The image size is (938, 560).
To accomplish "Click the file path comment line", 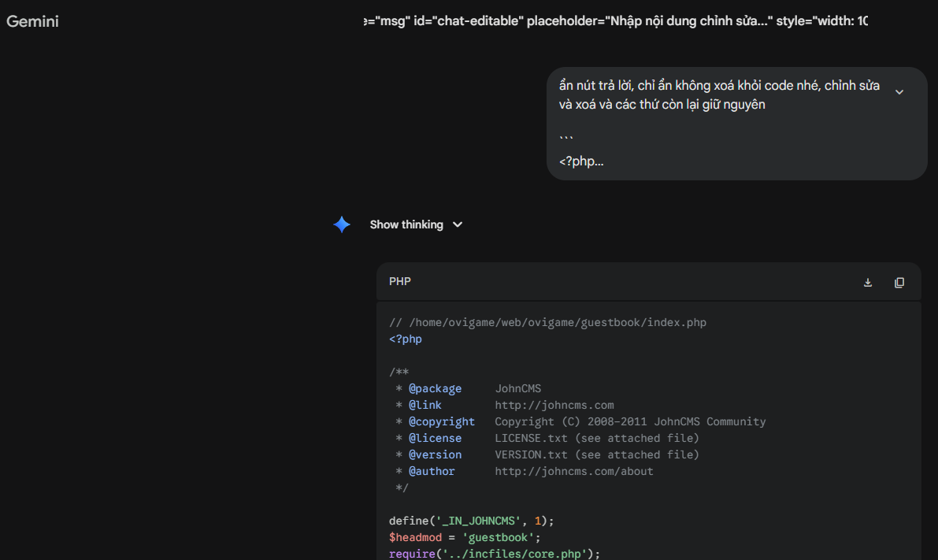I will [547, 322].
